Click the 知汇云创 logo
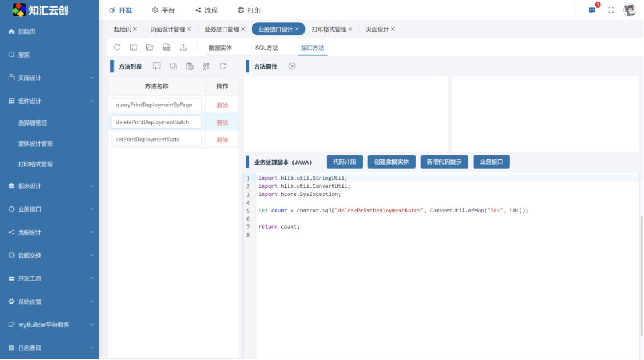 (x=40, y=10)
